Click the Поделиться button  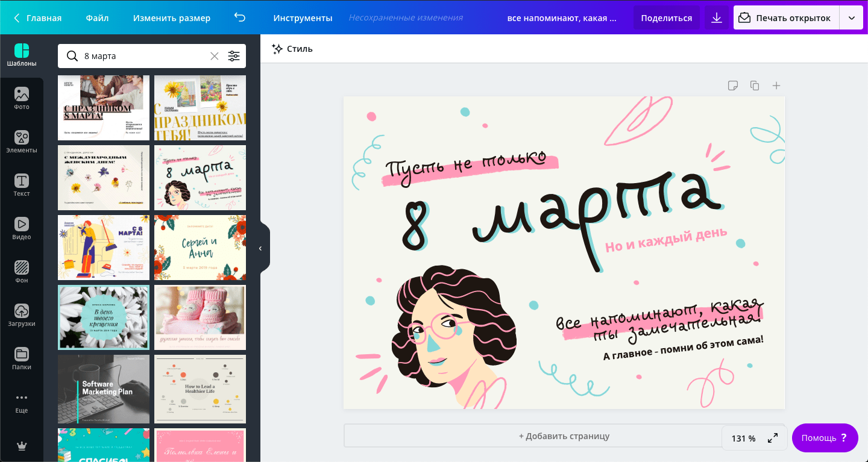pos(667,18)
